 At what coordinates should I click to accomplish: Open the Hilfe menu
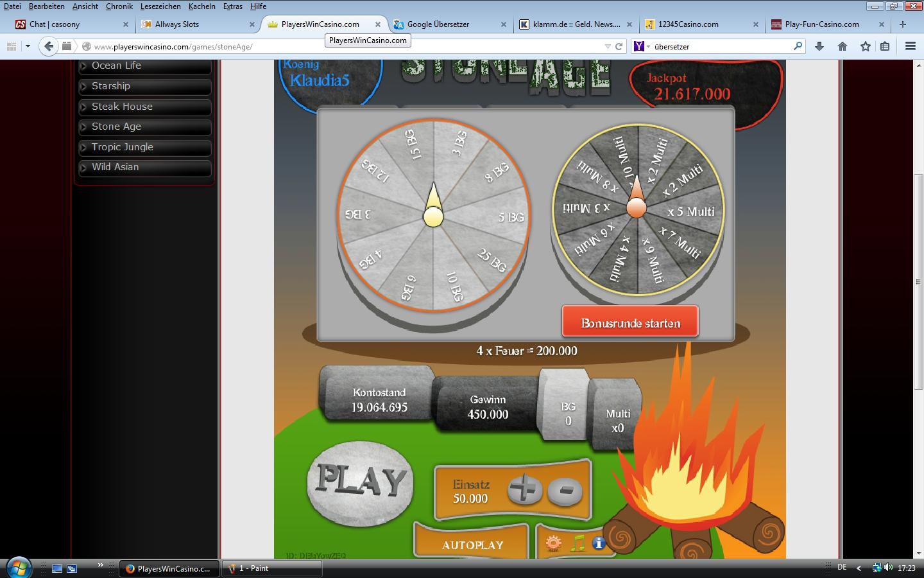click(258, 6)
